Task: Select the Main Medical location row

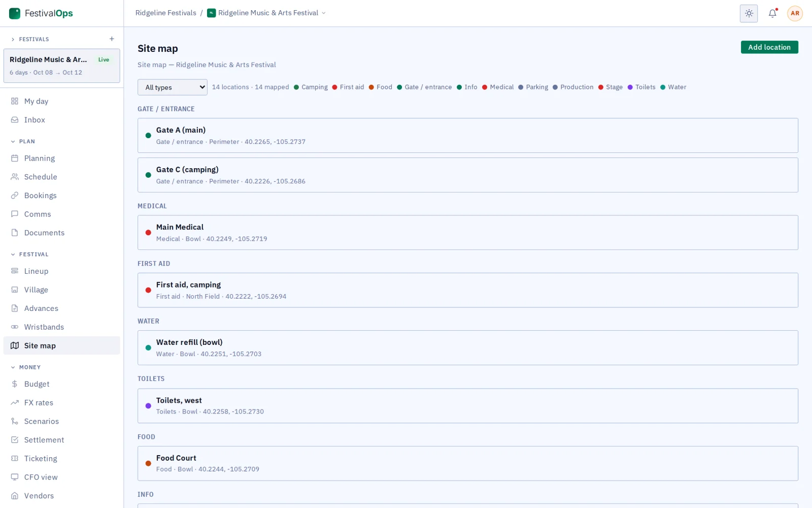Action: 467,233
